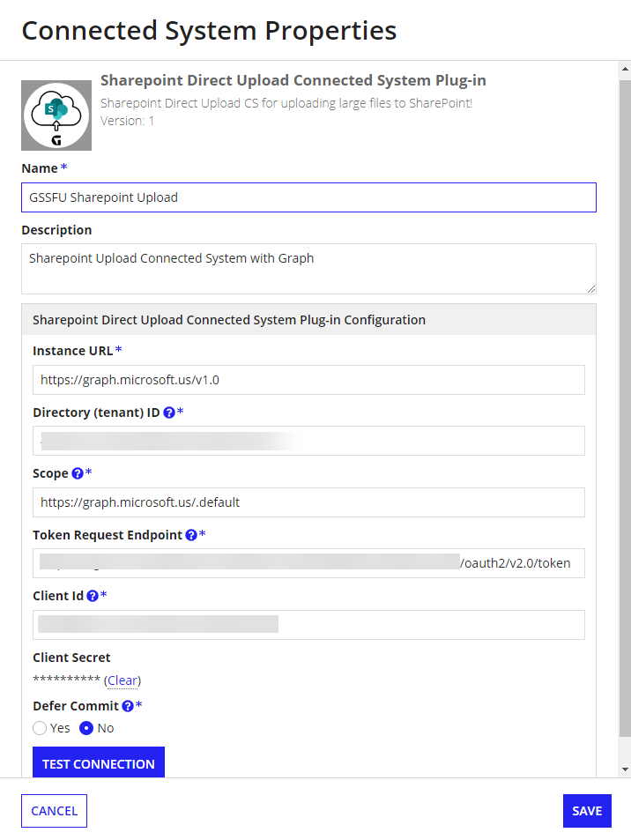
Task: Focus the Client Id input box
Action: [308, 625]
